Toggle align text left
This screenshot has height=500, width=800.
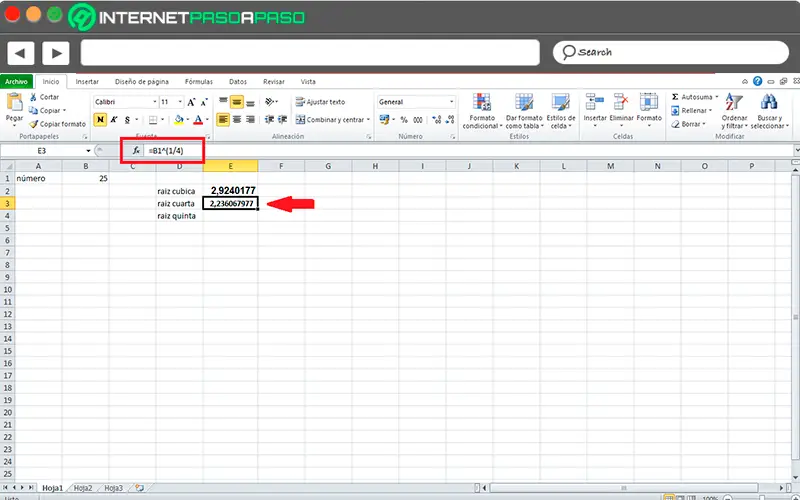tap(223, 119)
